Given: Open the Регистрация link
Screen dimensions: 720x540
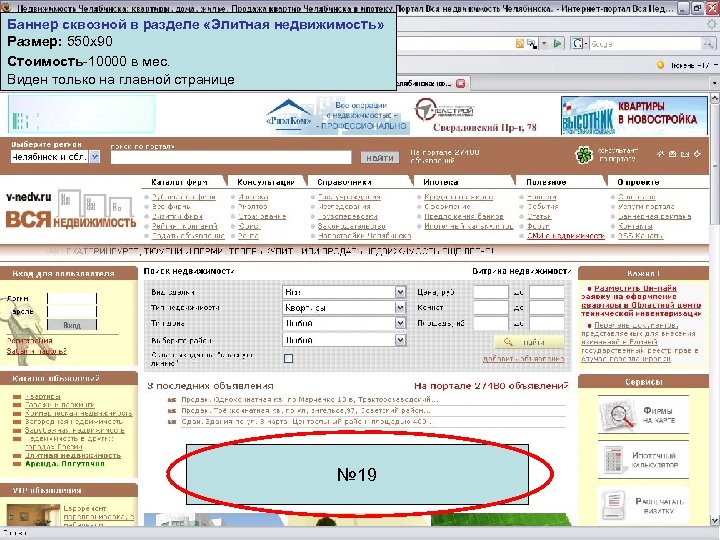Looking at the screenshot, I should [29, 341].
